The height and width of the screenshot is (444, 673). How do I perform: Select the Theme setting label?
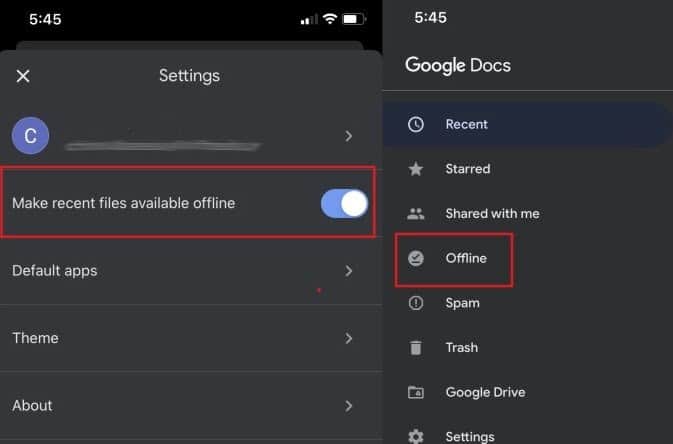tap(35, 338)
